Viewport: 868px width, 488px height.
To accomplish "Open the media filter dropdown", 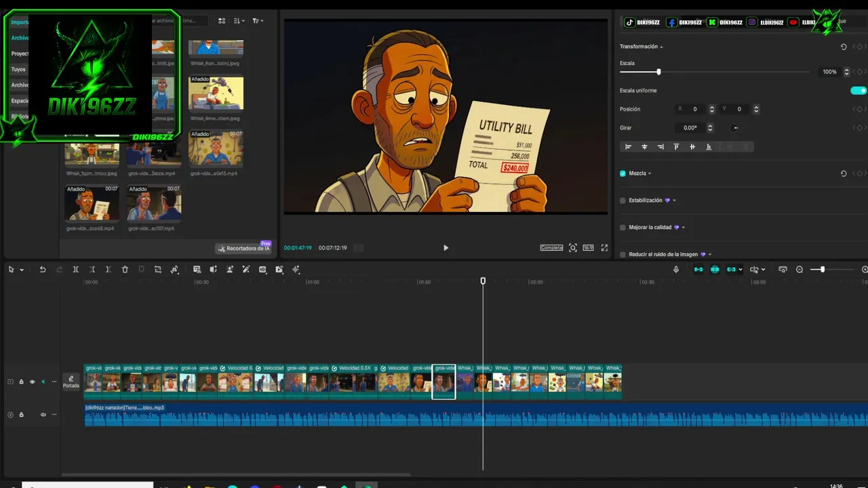I will [x=258, y=21].
